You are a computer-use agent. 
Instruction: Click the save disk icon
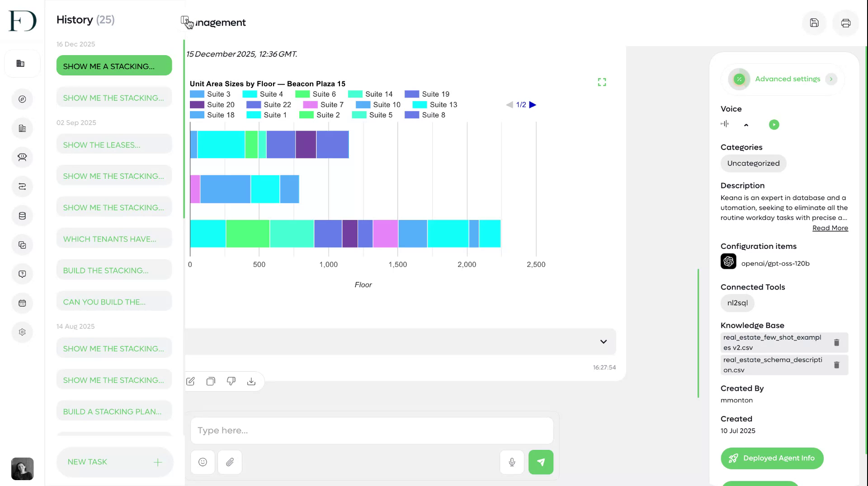tap(814, 23)
